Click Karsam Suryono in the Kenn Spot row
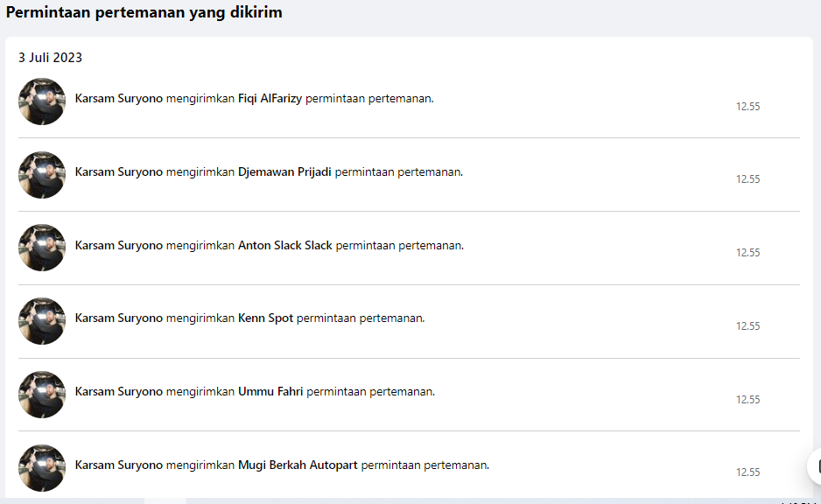Viewport: 821px width, 504px height. coord(119,318)
